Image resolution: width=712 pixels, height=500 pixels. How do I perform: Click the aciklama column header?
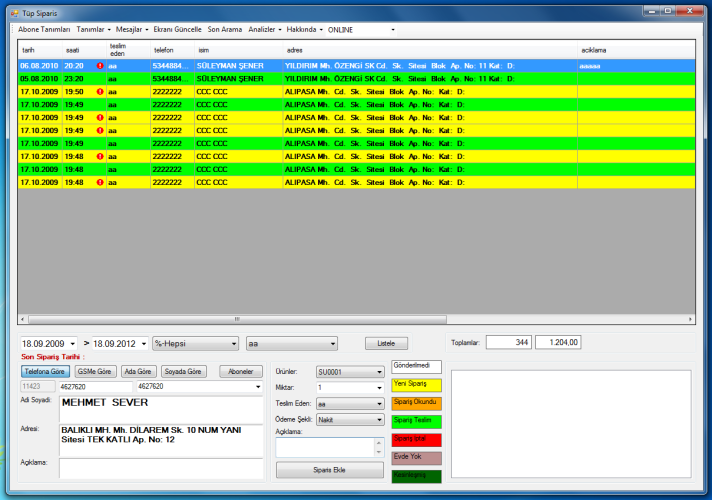point(636,50)
